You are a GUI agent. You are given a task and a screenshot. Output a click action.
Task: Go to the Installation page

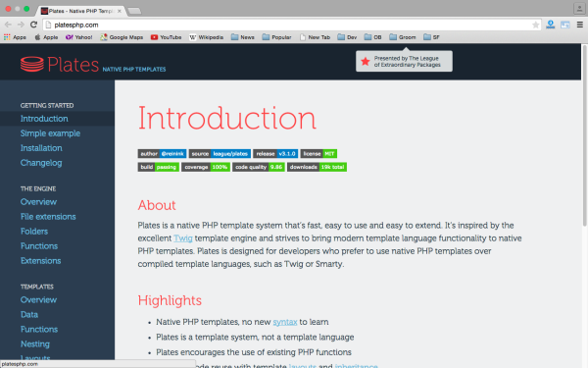41,148
